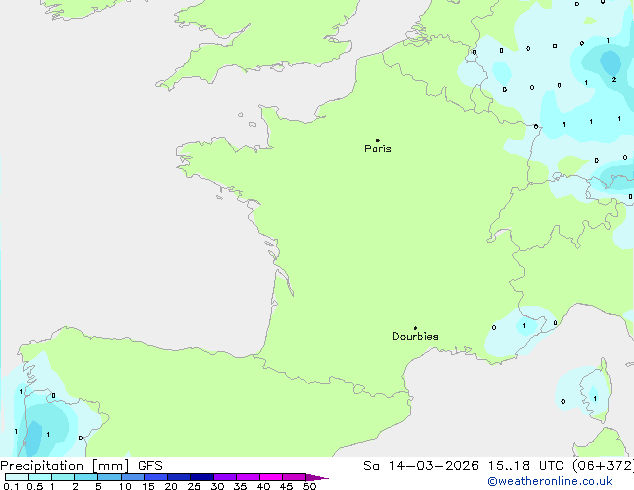Click the precipitation value 2 over Germany

click(x=613, y=79)
